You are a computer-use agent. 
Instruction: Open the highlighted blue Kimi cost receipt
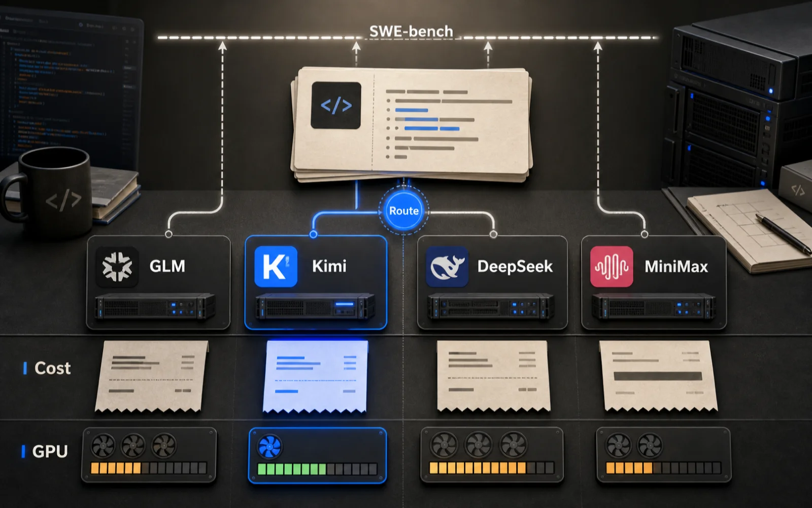pyautogui.click(x=316, y=376)
